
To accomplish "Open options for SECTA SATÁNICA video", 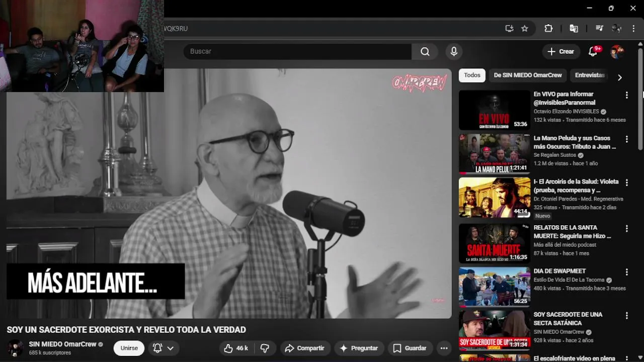I will (x=626, y=316).
